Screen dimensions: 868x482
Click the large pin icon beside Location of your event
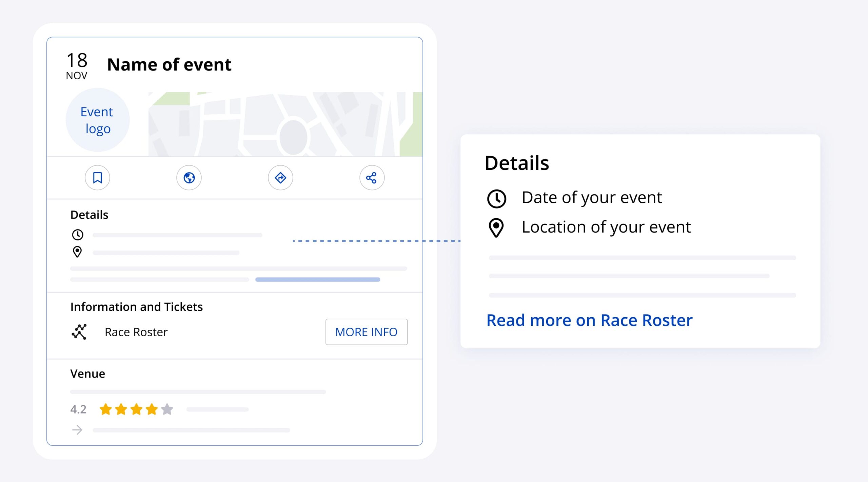pyautogui.click(x=496, y=227)
